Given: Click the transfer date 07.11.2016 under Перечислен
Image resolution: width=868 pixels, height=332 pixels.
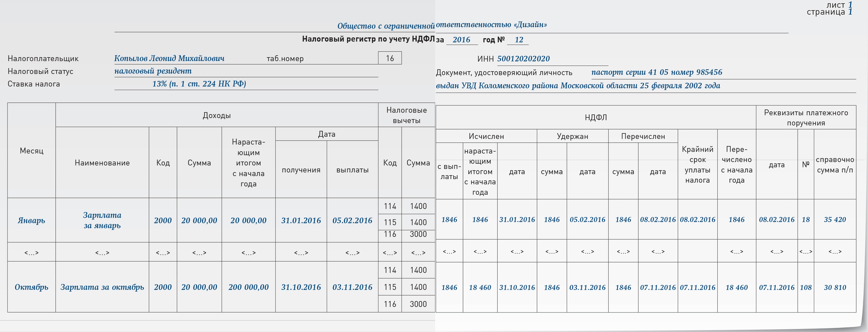Looking at the screenshot, I should pos(658,288).
